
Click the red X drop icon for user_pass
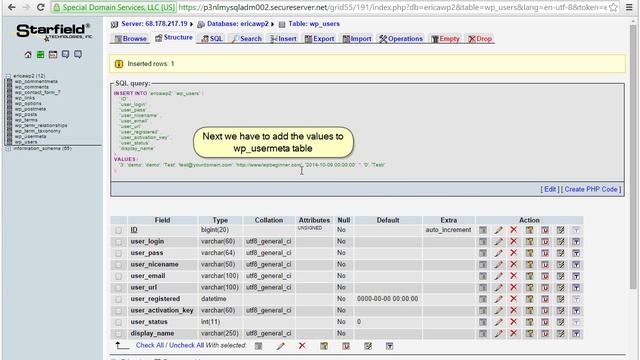[513, 253]
